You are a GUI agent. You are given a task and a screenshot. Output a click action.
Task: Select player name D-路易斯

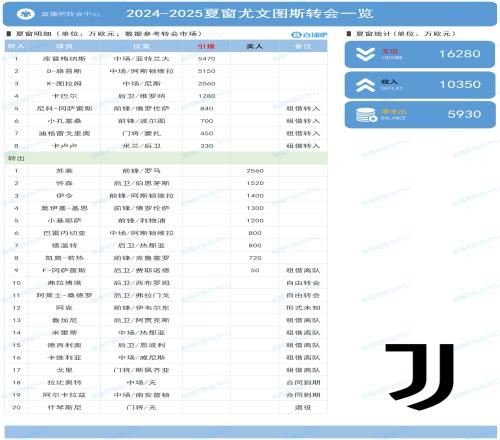64,71
